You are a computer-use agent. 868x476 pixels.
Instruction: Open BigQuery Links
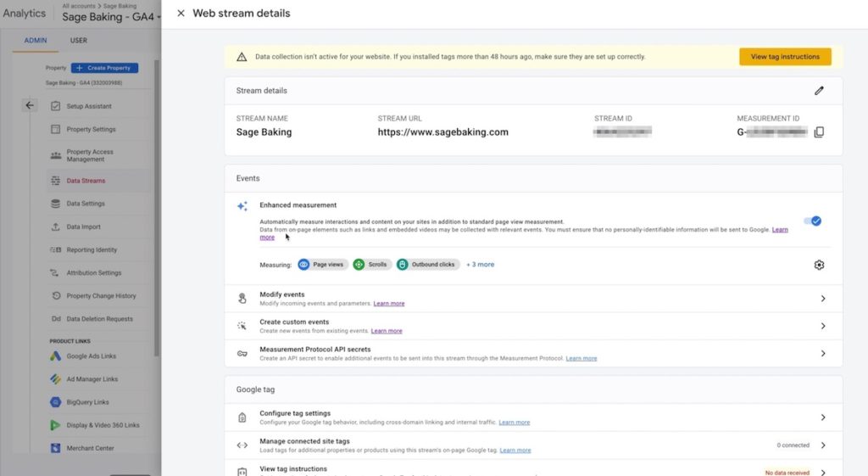click(87, 402)
